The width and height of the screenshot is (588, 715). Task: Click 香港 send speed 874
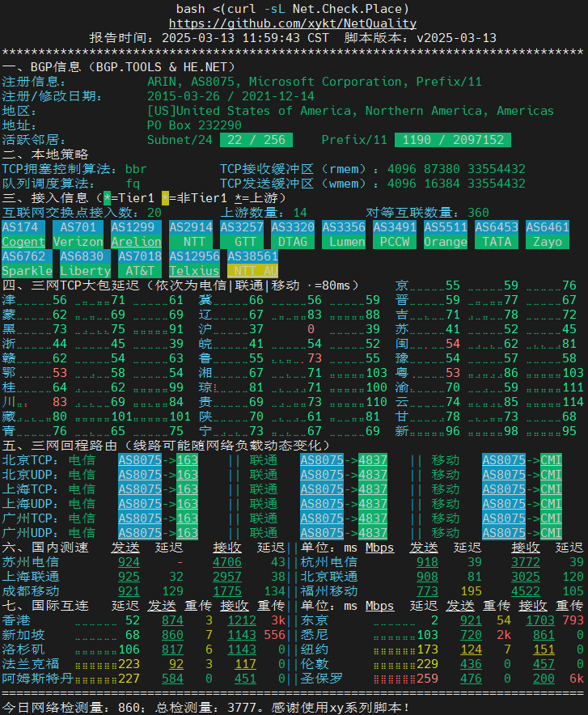click(x=173, y=620)
